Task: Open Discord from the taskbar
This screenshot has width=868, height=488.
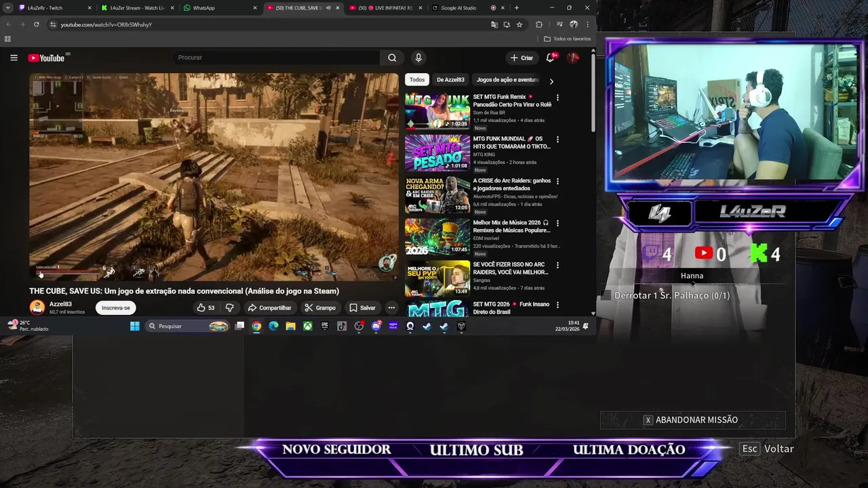Action: [x=376, y=327]
